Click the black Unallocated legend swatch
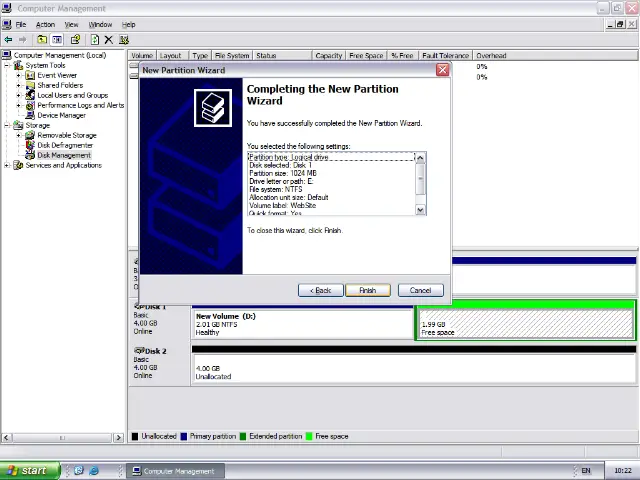 [135, 436]
